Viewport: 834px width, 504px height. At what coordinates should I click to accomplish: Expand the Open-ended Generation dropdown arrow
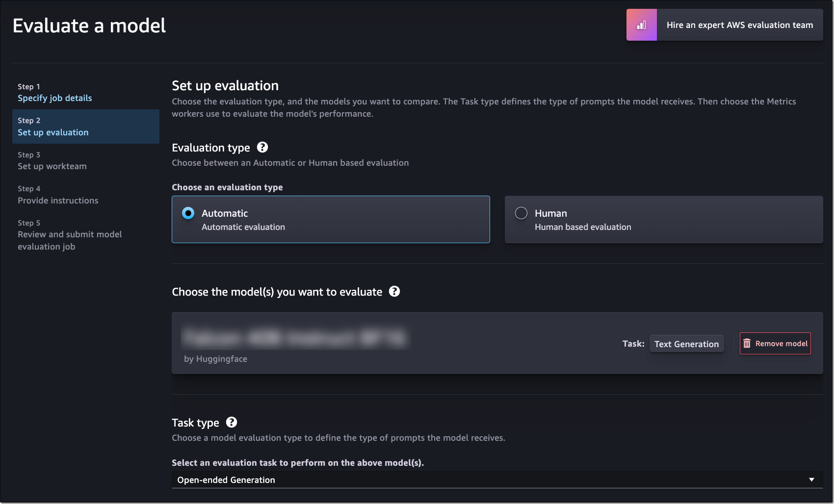coord(811,479)
